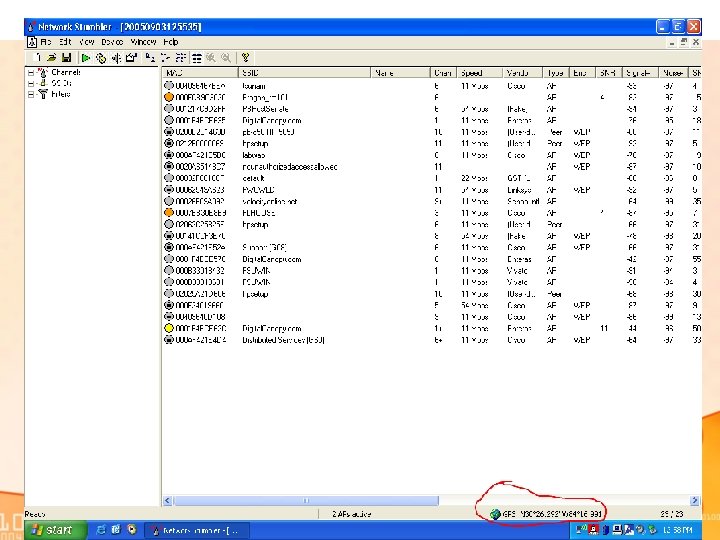Click the '2 APs active' status text

click(352, 514)
